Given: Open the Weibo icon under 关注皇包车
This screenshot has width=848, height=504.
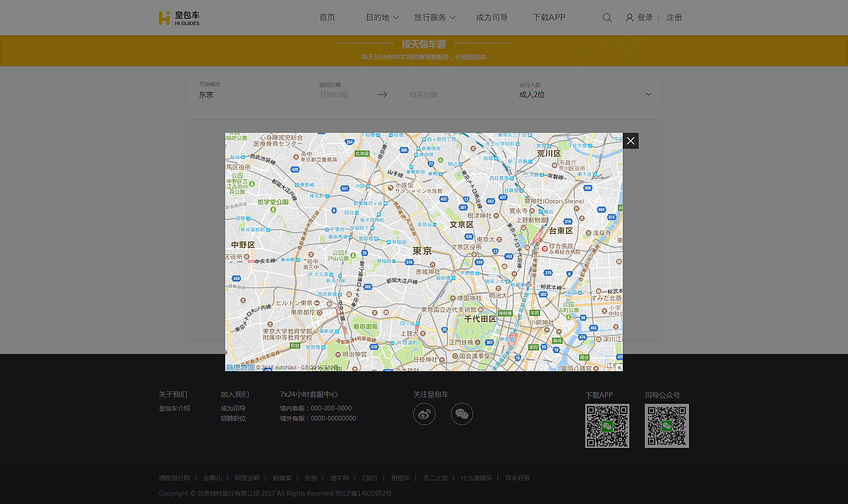Looking at the screenshot, I should coord(425,414).
